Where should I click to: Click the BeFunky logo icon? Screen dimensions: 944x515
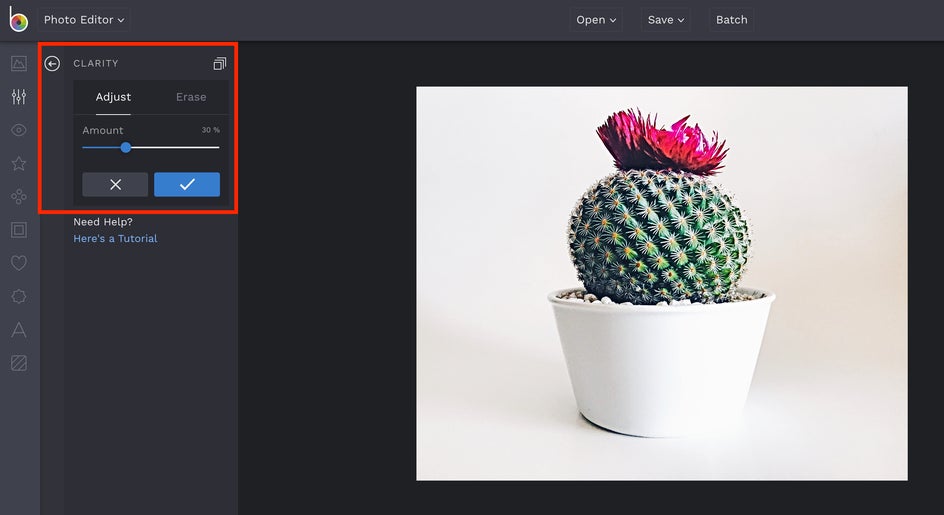[x=18, y=20]
